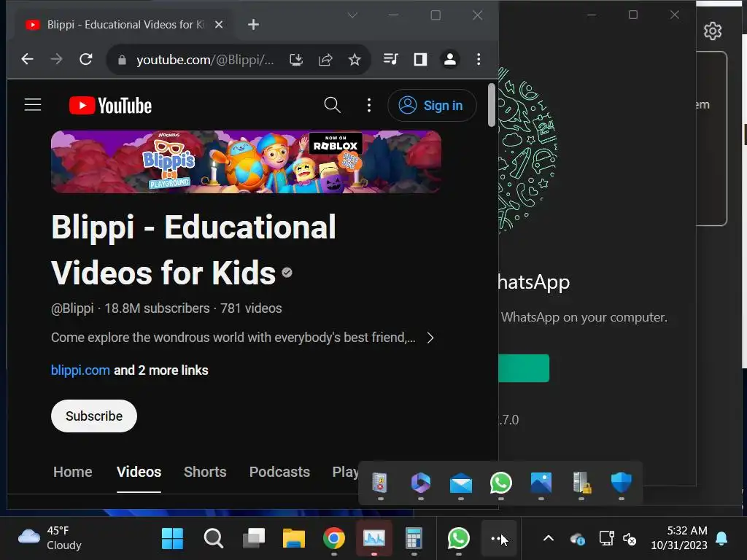Open the Shorts tab
The height and width of the screenshot is (560, 747).
click(x=205, y=472)
